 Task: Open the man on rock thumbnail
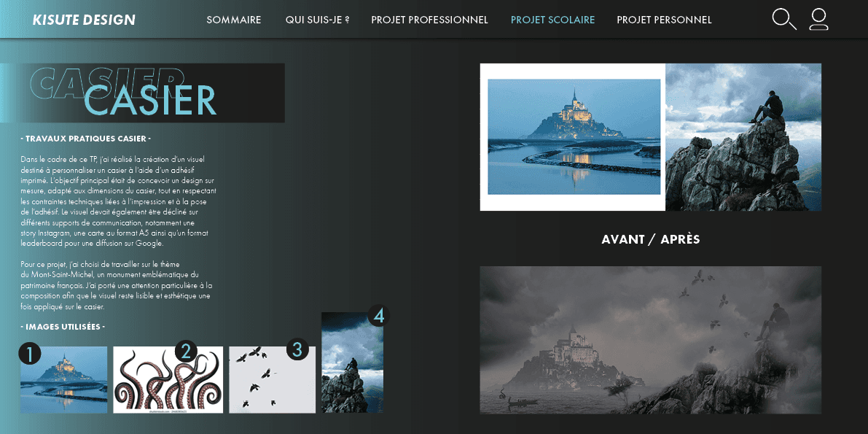(x=352, y=363)
